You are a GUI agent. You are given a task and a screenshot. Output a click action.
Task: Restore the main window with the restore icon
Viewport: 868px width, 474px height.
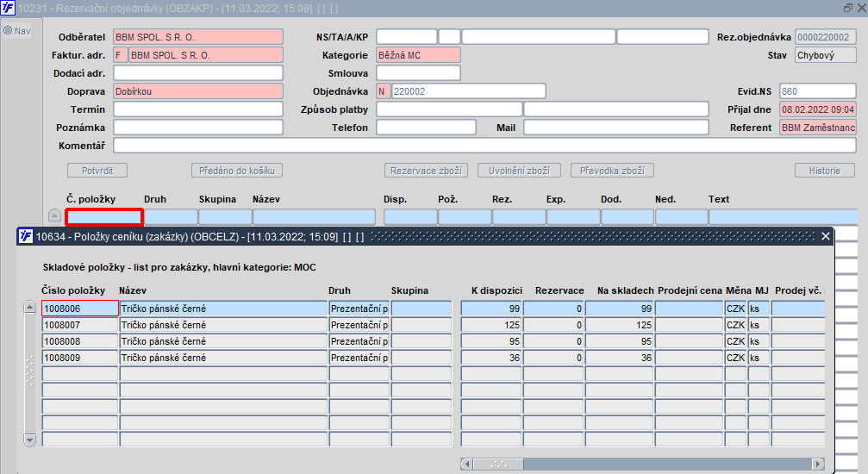tap(847, 8)
